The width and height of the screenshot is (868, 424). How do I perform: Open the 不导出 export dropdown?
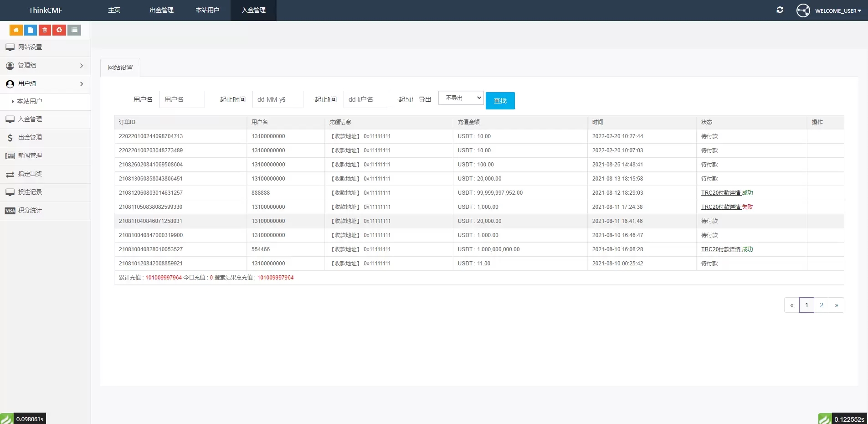point(461,98)
